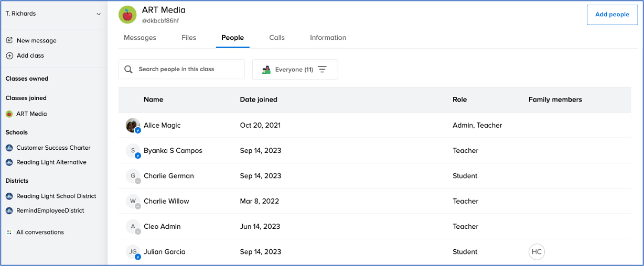The width and height of the screenshot is (644, 266).
Task: Click Julian Garcia's JG avatar
Action: pyautogui.click(x=133, y=252)
